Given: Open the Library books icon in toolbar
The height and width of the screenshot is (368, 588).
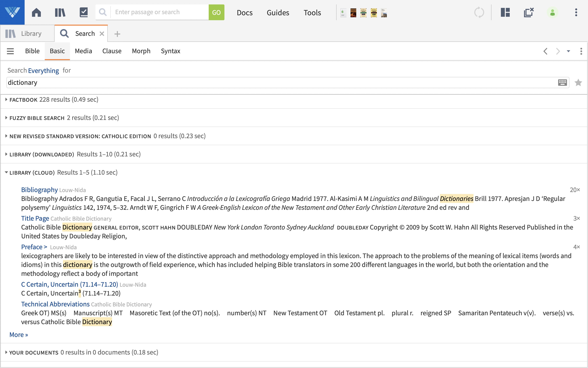Looking at the screenshot, I should 60,12.
